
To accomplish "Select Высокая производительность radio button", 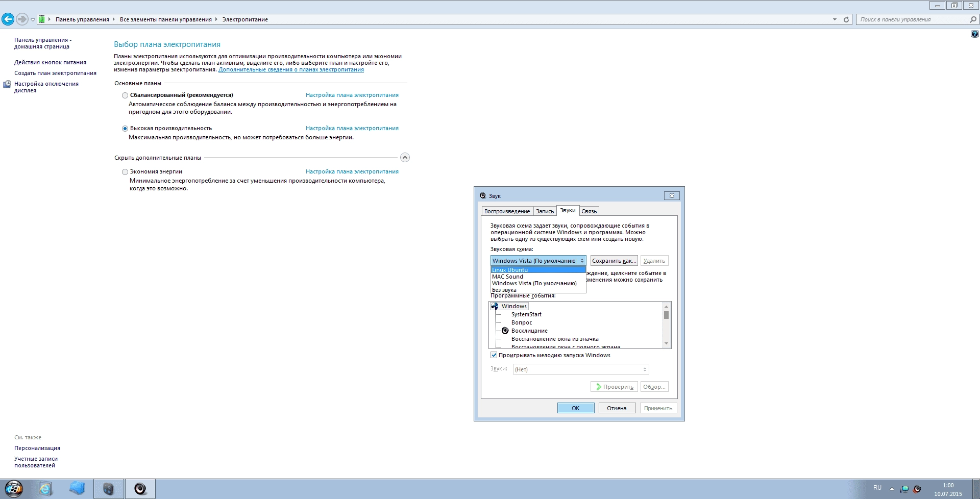I will point(125,129).
